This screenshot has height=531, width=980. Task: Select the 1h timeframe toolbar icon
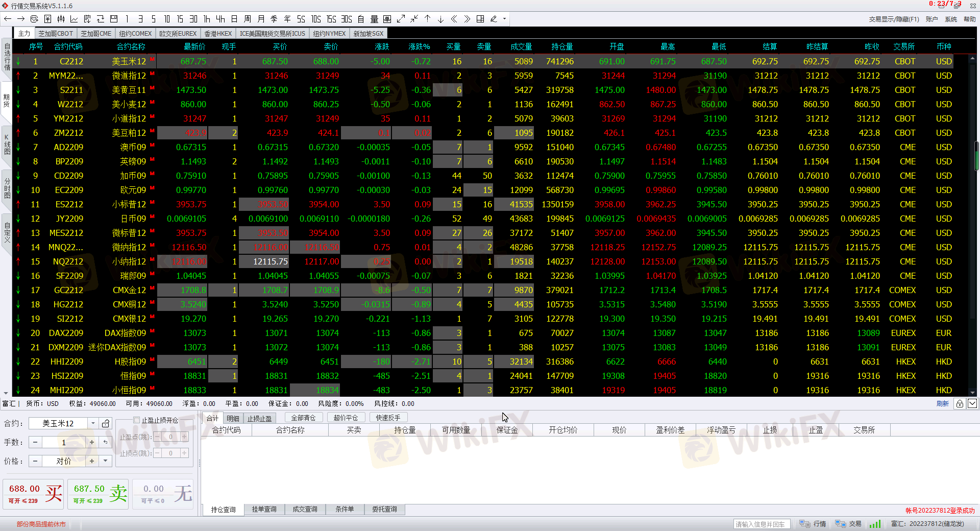click(207, 19)
